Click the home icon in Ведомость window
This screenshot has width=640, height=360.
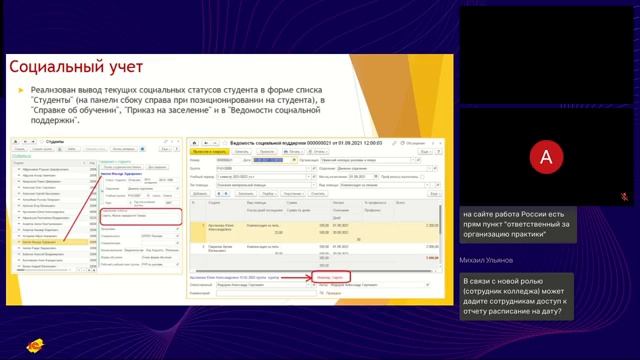tap(195, 143)
